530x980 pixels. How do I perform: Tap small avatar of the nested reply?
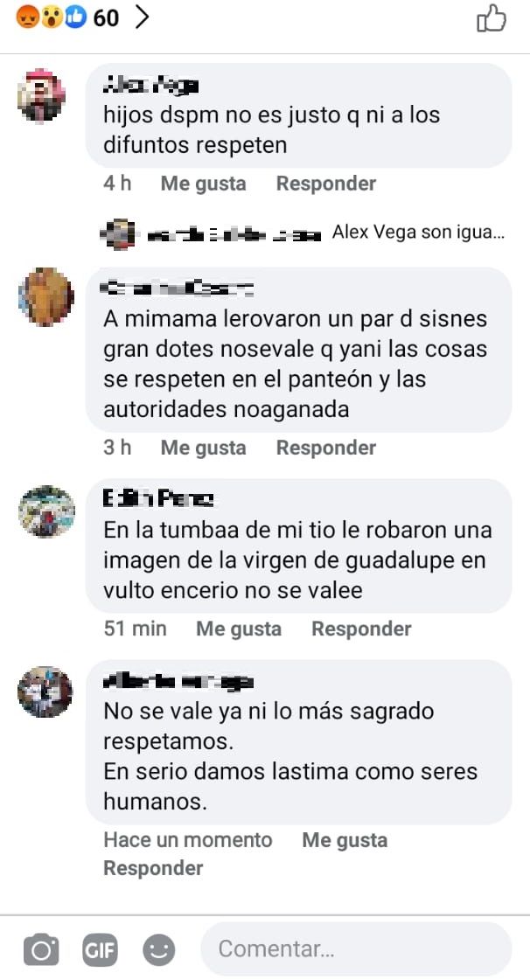point(117,233)
